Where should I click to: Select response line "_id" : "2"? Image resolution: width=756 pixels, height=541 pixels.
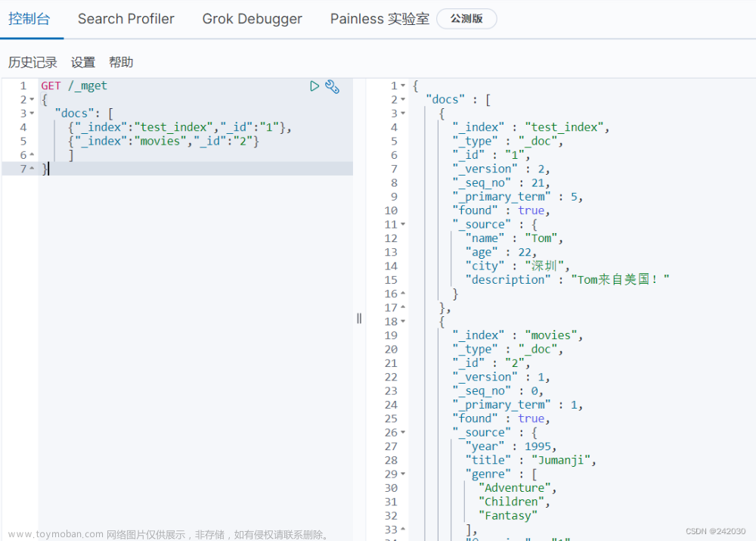(x=491, y=363)
